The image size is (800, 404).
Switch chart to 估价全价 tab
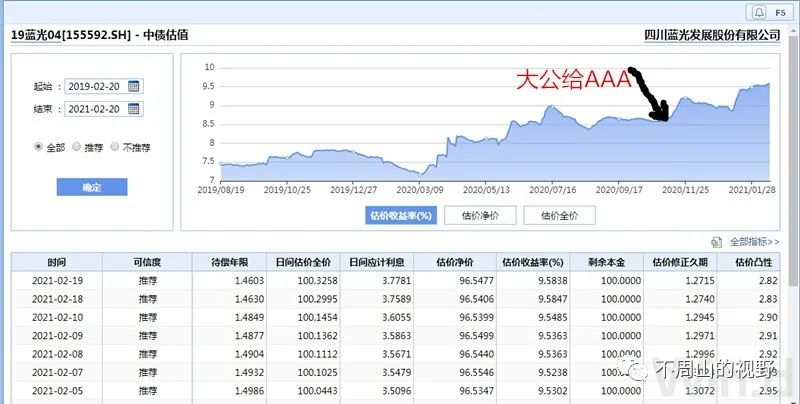(559, 216)
